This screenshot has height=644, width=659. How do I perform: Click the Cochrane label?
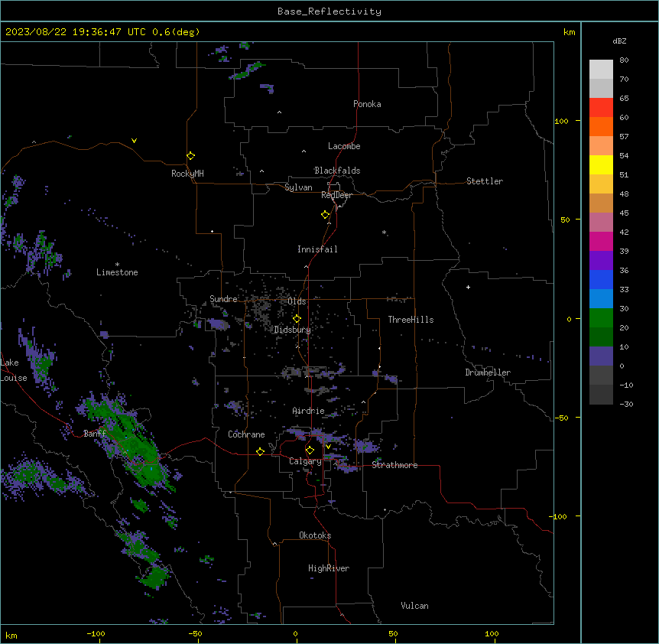click(x=246, y=434)
